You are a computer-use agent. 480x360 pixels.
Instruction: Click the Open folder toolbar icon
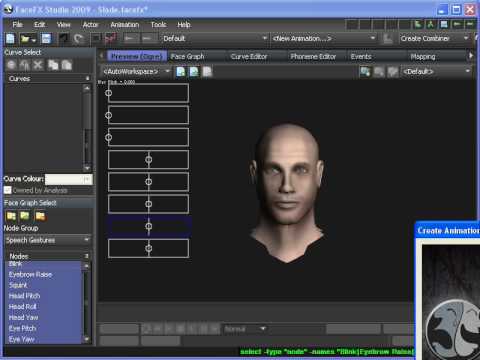(25, 39)
